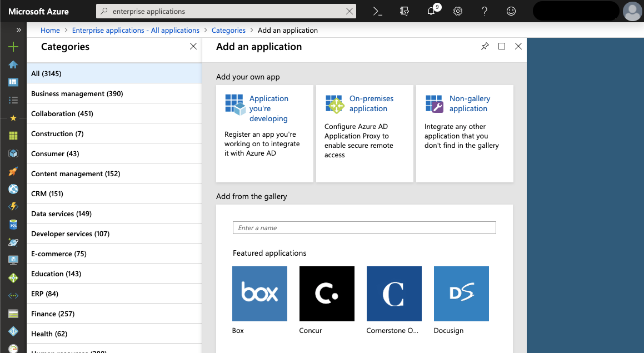Image resolution: width=644 pixels, height=353 pixels.
Task: Choose Application you're developing card
Action: click(x=264, y=133)
